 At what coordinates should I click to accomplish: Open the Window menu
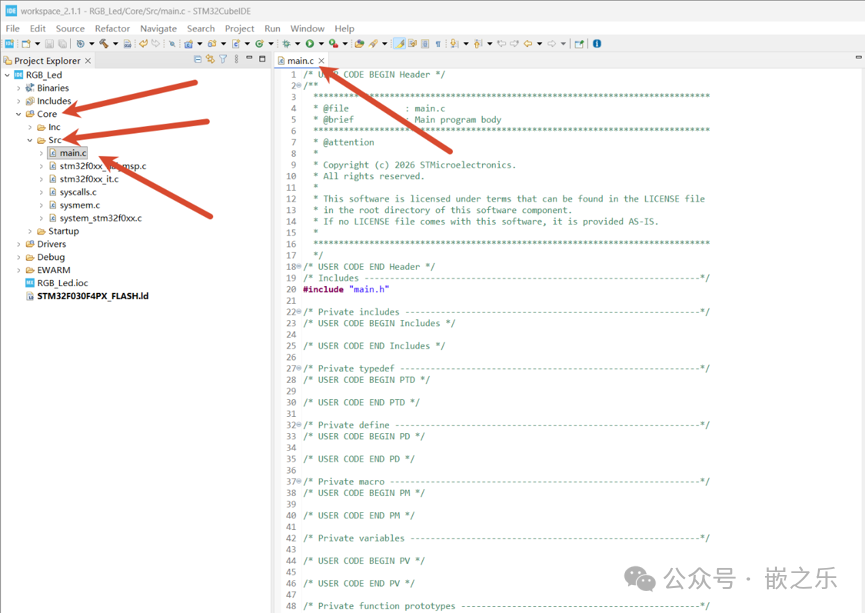[307, 28]
